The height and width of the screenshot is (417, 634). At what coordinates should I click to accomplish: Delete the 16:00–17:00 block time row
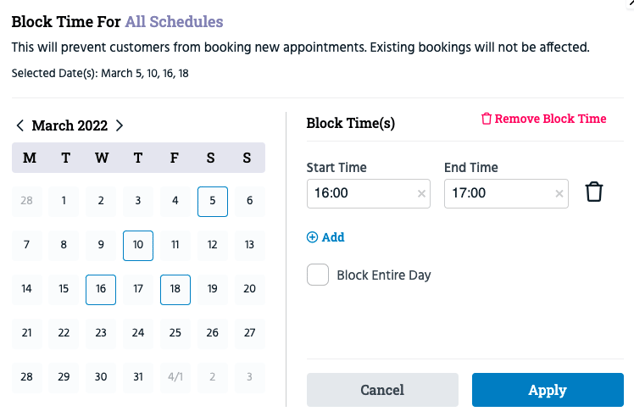tap(594, 192)
